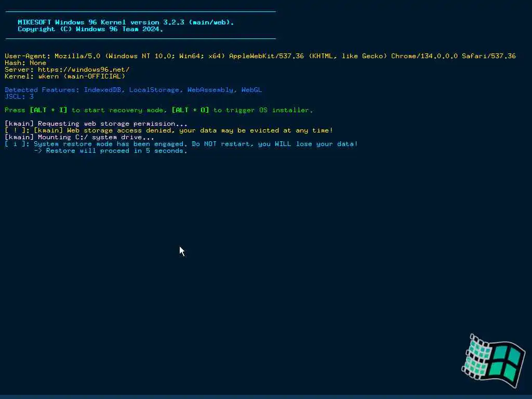Click the 'Web storage access denied' warning
532x399 pixels.
point(169,130)
